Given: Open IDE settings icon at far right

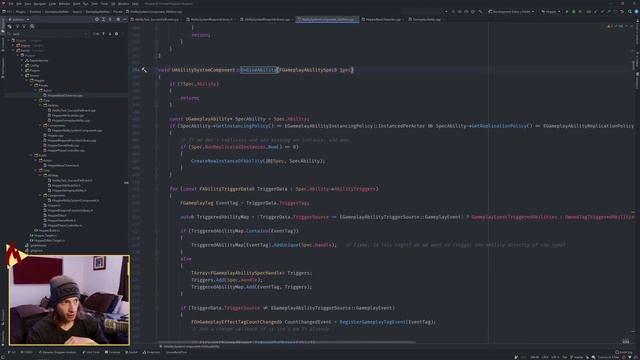Looking at the screenshot, I should pos(636,12).
